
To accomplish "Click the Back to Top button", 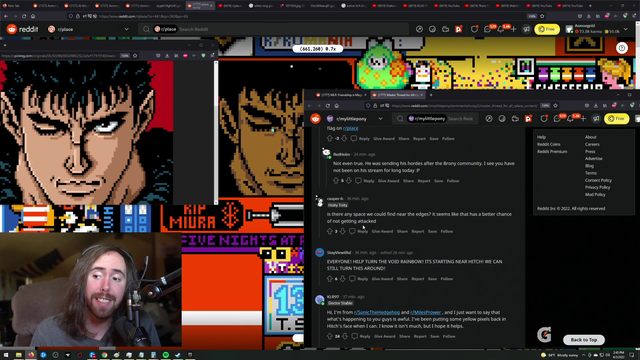I will (x=584, y=340).
